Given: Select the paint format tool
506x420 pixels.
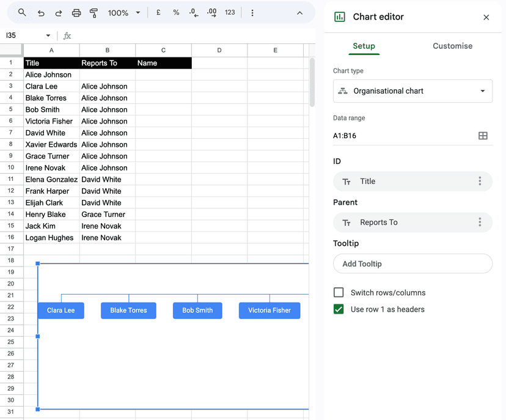Looking at the screenshot, I should [94, 12].
